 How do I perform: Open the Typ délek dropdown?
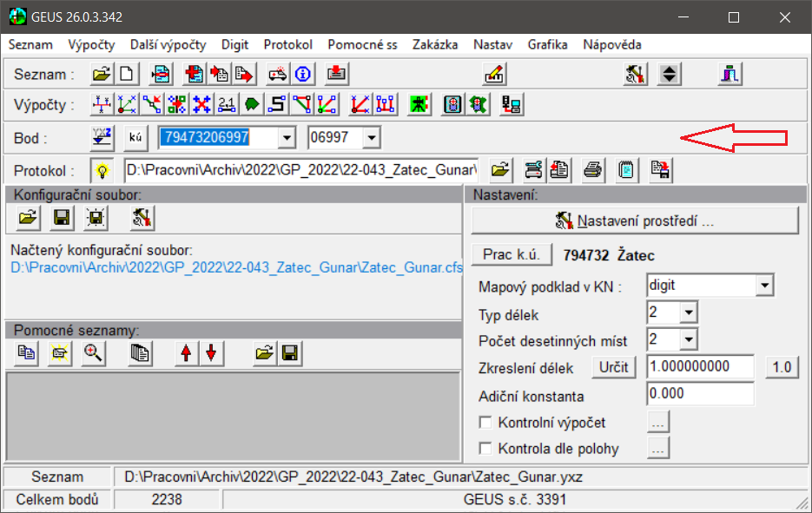click(689, 312)
